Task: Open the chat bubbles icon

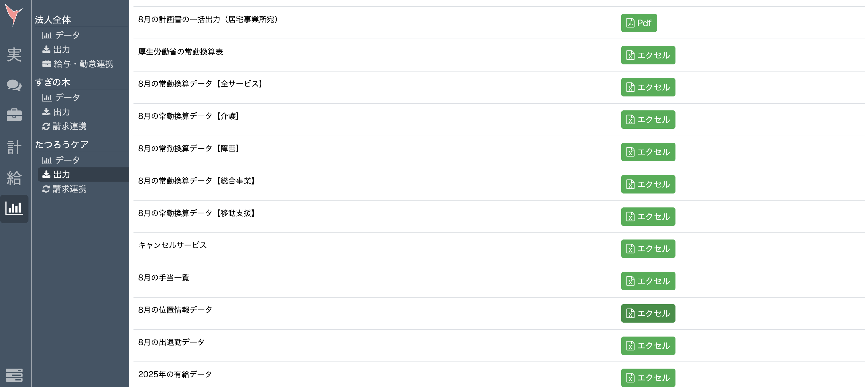Action: click(14, 85)
